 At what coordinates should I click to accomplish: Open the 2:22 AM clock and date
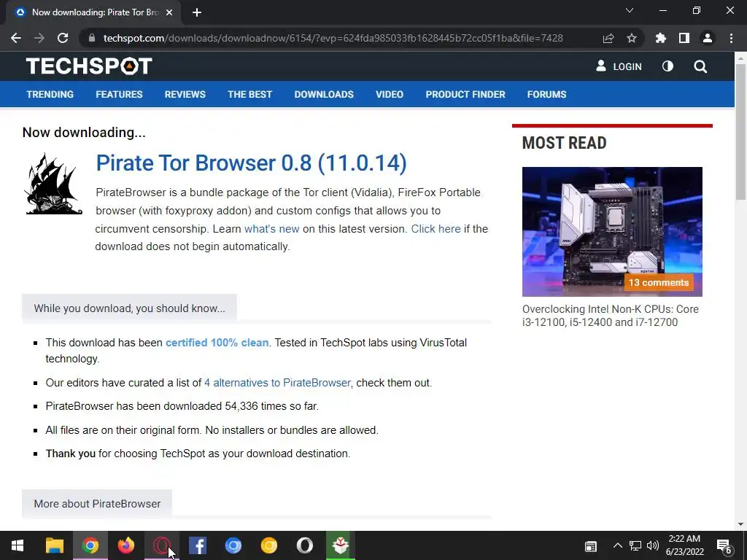684,545
